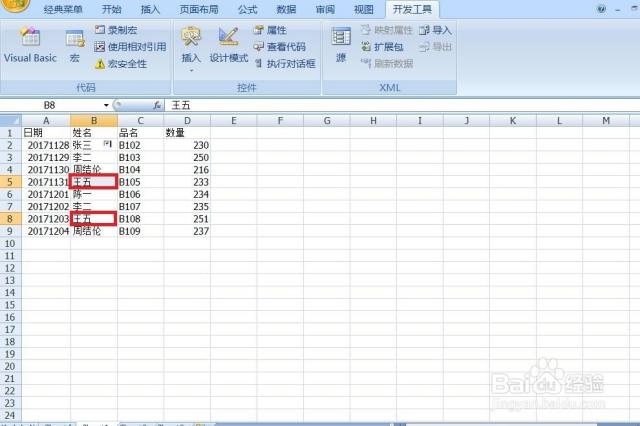640x426 pixels.
Task: Open 属性 properties in controls group
Action: click(270, 31)
